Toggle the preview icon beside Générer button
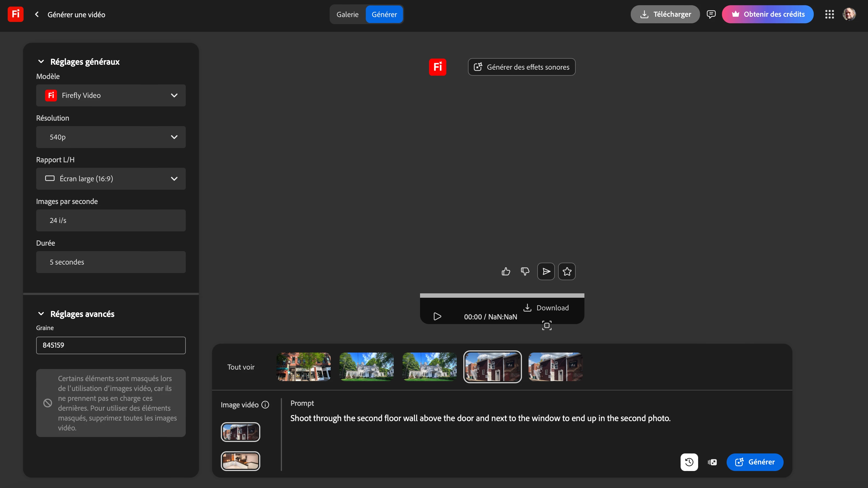The image size is (868, 488). pos(712,462)
